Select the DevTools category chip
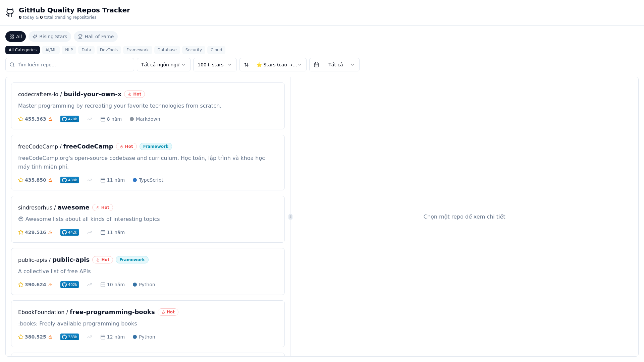Screen dimensions: 644x362 click(109, 50)
